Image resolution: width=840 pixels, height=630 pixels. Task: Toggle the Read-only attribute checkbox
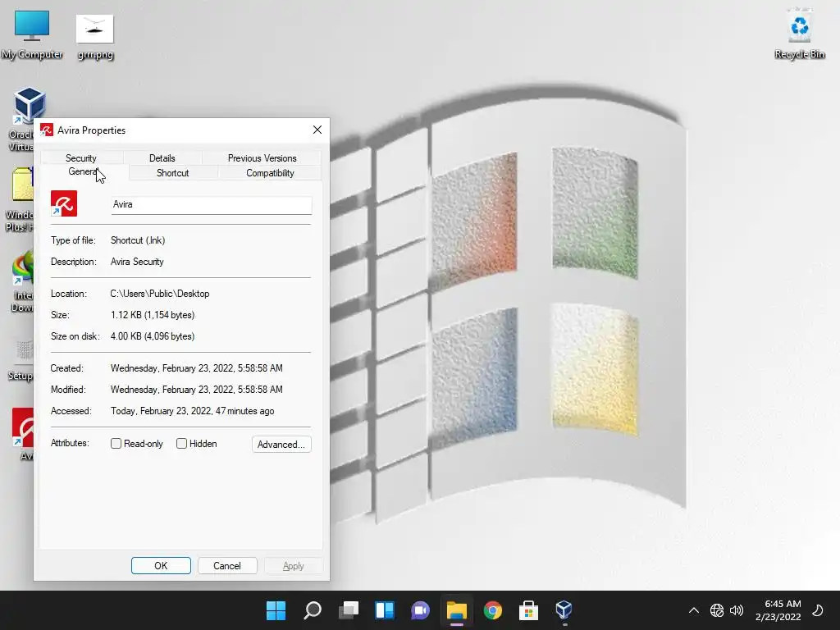click(116, 444)
